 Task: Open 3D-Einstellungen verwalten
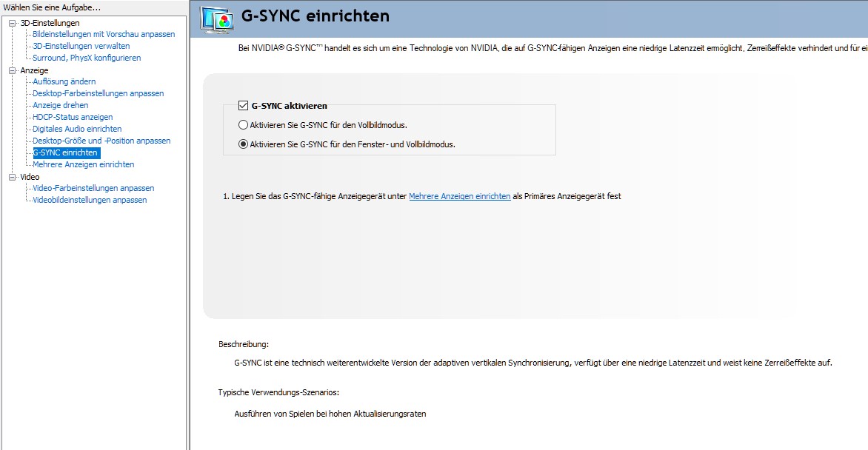click(x=81, y=46)
